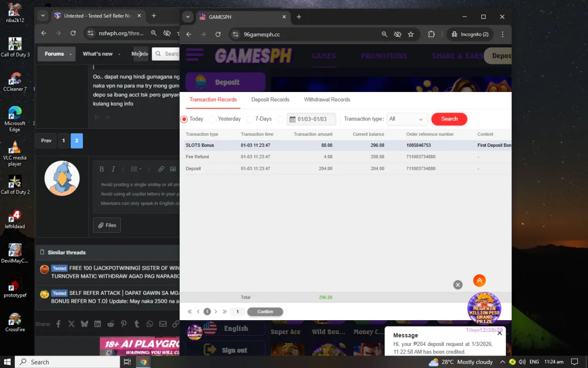The image size is (588, 368).
Task: Bookmark the GAMESPH page with star
Action: pyautogui.click(x=411, y=34)
